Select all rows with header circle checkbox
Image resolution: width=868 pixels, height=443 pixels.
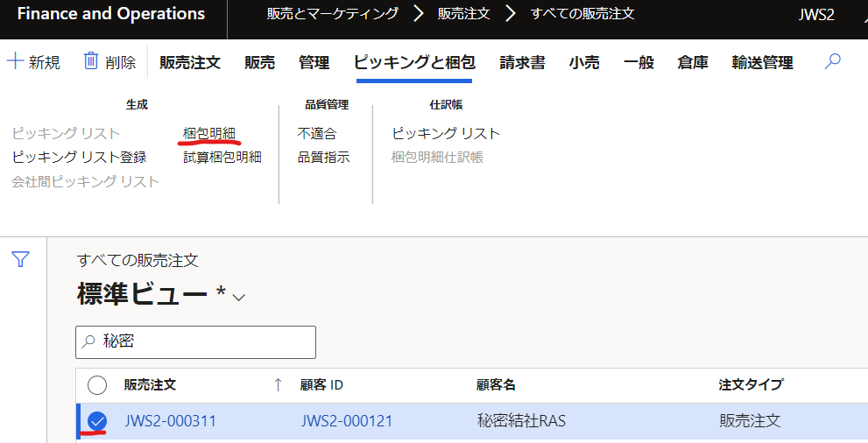(x=97, y=385)
